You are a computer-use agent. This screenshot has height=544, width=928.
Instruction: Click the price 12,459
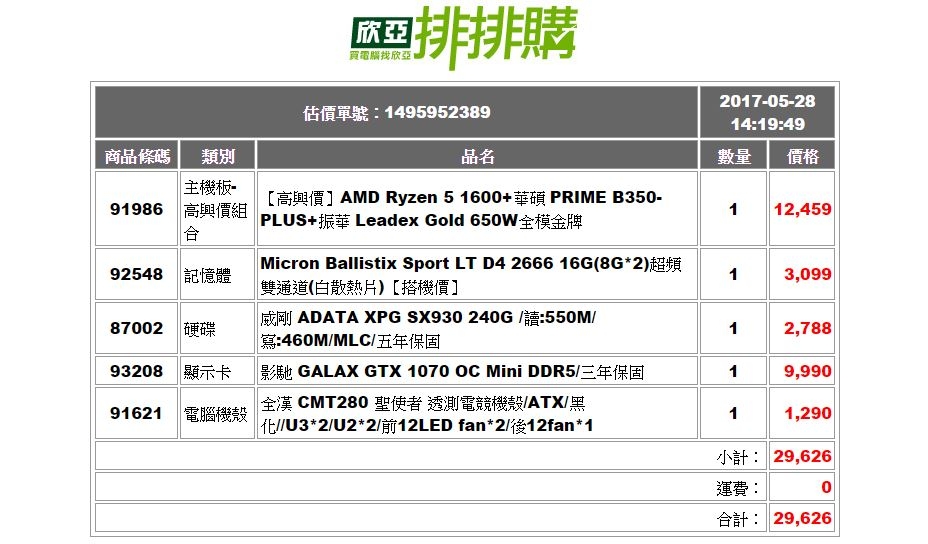click(x=803, y=209)
